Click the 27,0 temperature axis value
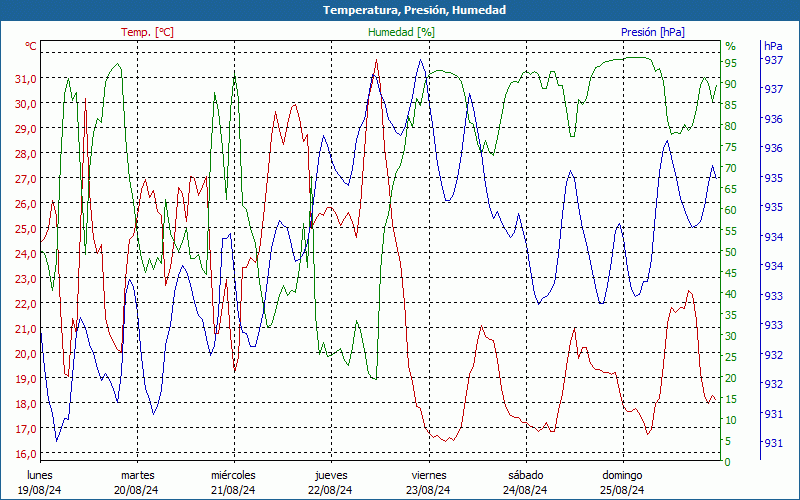The height and width of the screenshot is (500, 800). (26, 179)
